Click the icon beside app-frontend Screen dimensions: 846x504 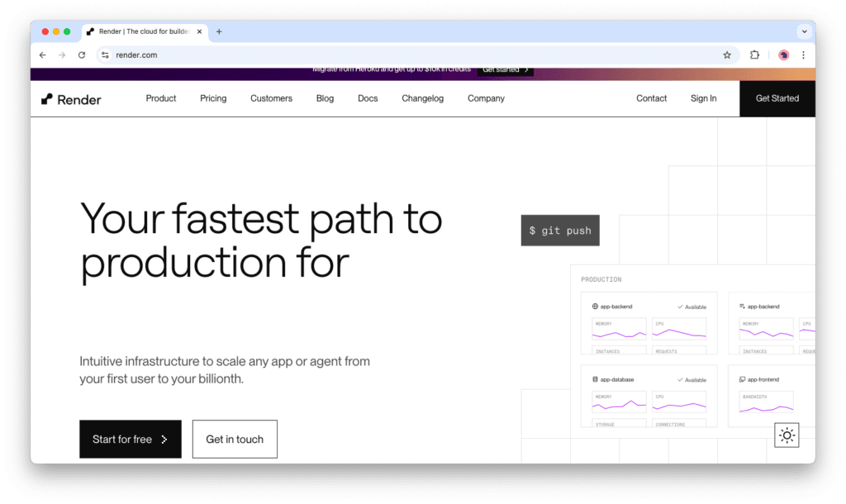click(x=743, y=379)
